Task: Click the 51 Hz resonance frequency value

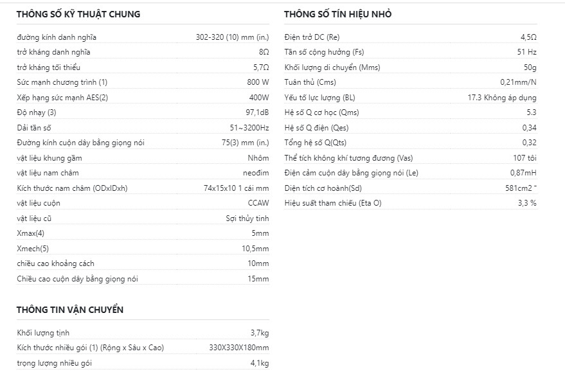Action: click(x=527, y=52)
